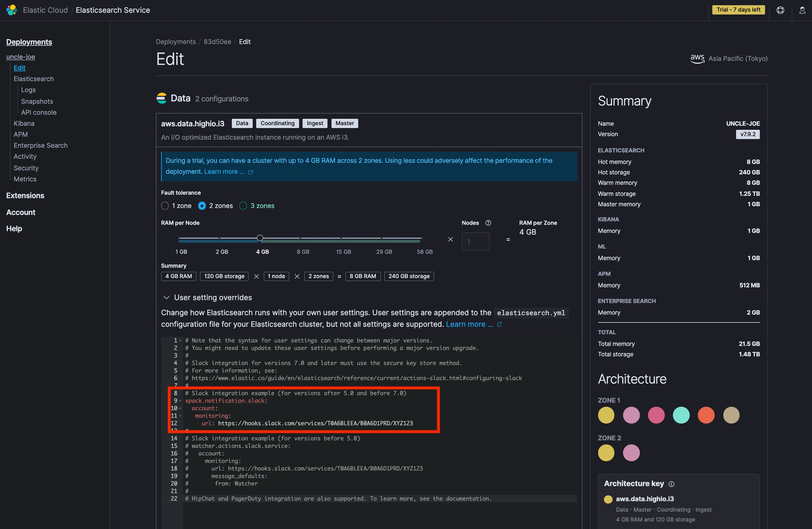The image size is (812, 529).
Task: Open the uncle-joe deployment link
Action: point(20,57)
